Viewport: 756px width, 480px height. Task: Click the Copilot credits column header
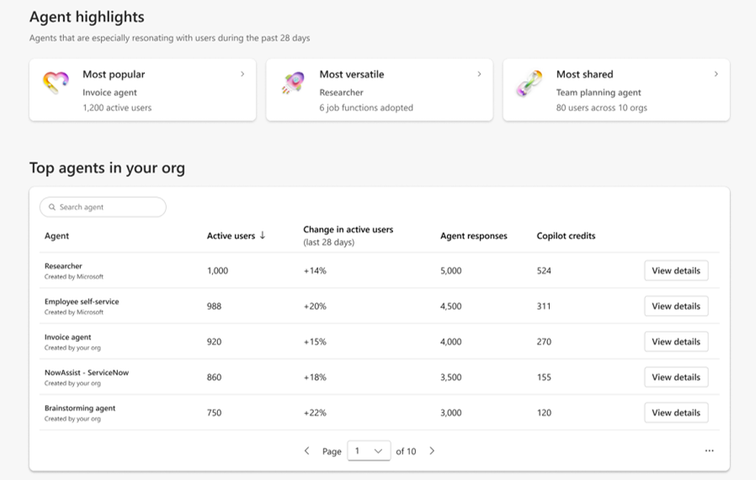(566, 236)
